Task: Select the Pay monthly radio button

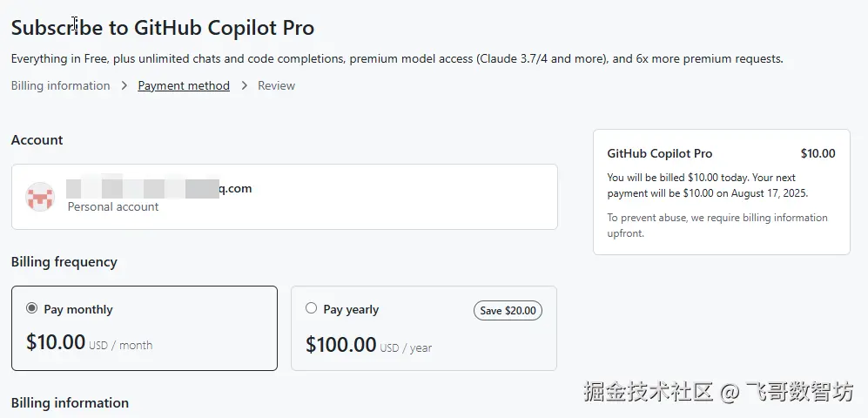Action: point(31,308)
